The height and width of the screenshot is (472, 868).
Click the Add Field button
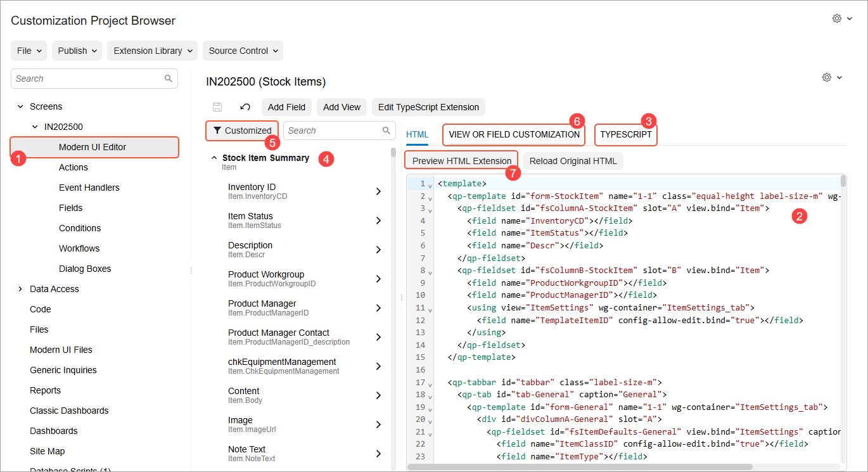(286, 107)
